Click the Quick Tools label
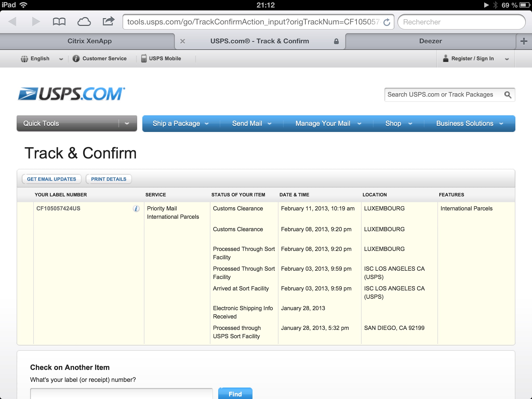The width and height of the screenshot is (532, 399). coord(41,124)
